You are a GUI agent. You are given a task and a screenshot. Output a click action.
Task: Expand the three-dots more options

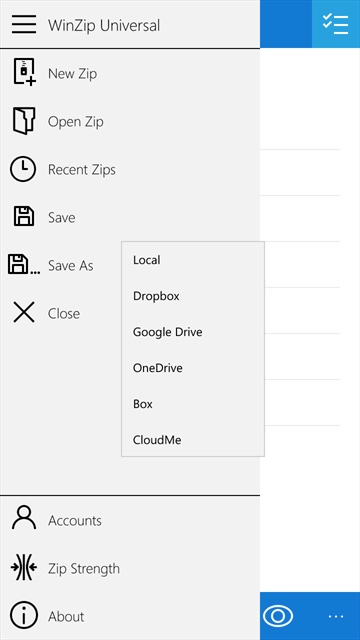[x=336, y=616]
